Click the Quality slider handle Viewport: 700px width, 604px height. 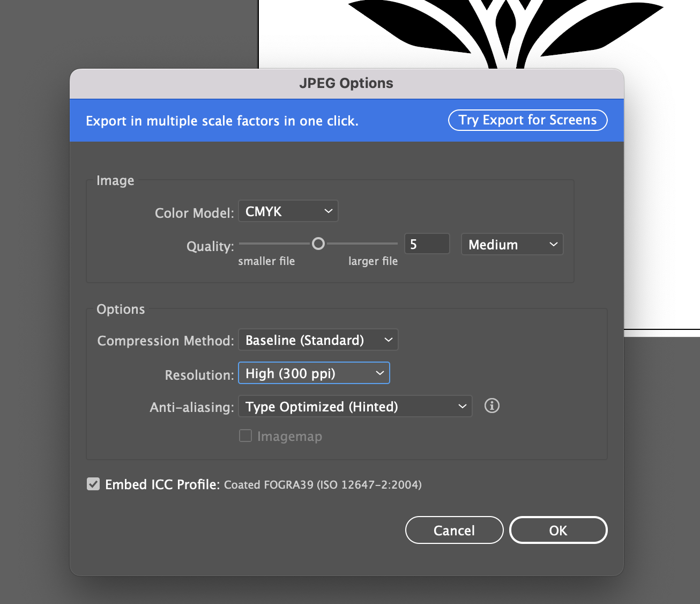pyautogui.click(x=318, y=244)
